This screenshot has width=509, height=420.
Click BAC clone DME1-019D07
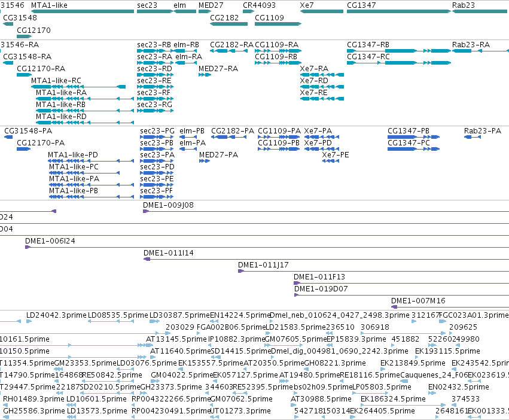(x=401, y=296)
